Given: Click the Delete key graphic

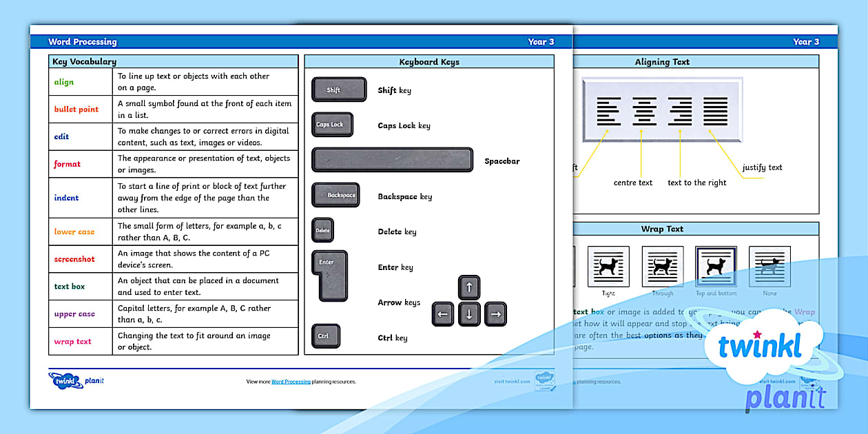Looking at the screenshot, I should tap(322, 230).
